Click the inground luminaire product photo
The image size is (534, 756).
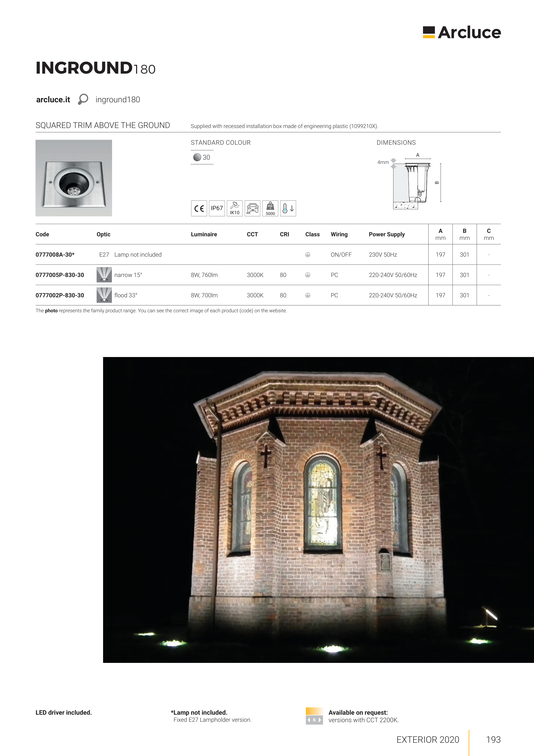pos(74,178)
